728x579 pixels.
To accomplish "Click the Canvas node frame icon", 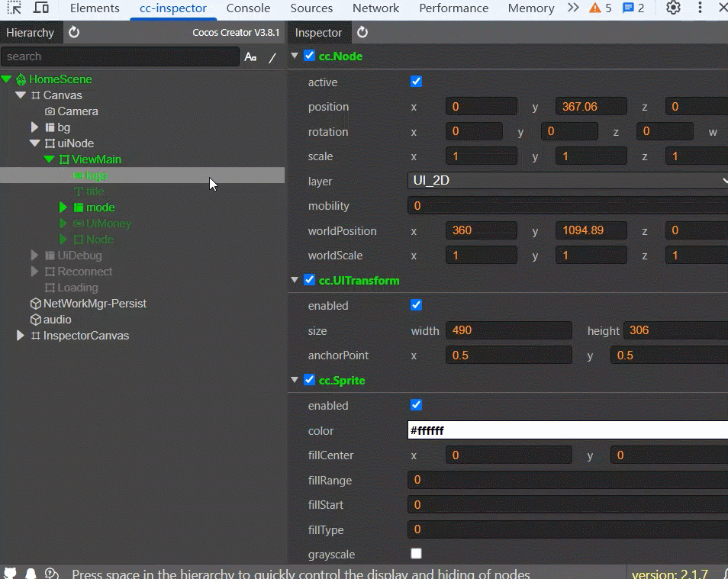I will [x=36, y=95].
